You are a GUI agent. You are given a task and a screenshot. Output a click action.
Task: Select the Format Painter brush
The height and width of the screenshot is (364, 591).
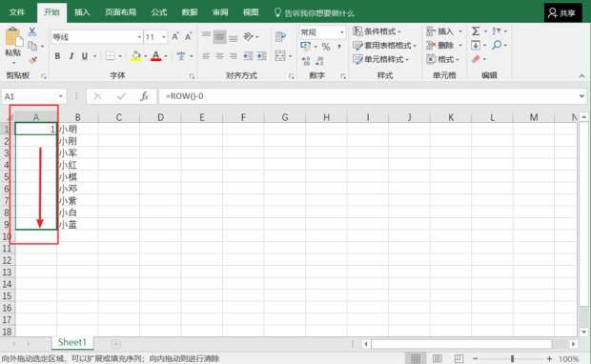pos(32,60)
